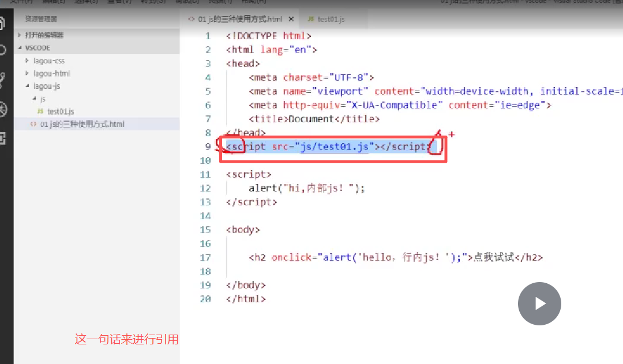Click the JS icon on the test01.js tab
Screen dimensions: 623x364
point(311,18)
